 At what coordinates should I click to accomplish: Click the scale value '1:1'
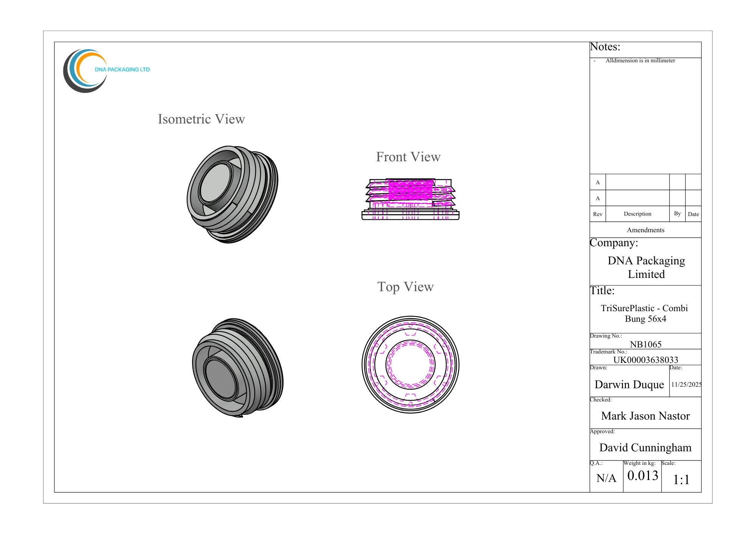(x=681, y=480)
